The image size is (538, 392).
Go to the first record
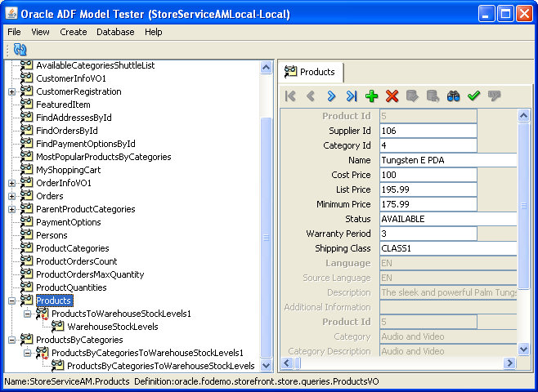click(x=290, y=96)
